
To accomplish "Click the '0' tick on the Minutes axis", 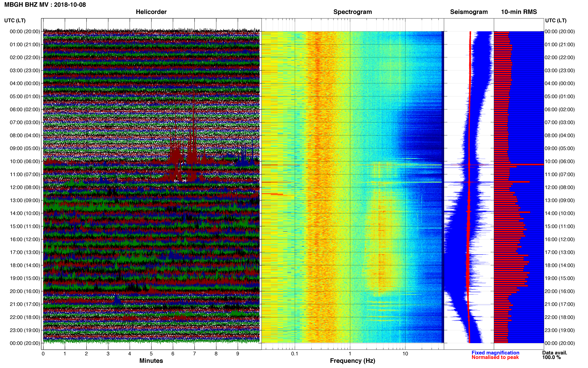I will (43, 354).
